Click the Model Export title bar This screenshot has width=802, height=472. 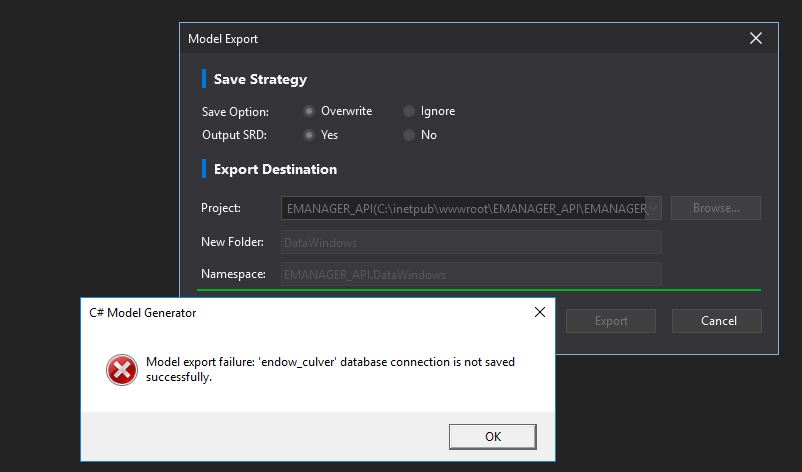pos(450,39)
